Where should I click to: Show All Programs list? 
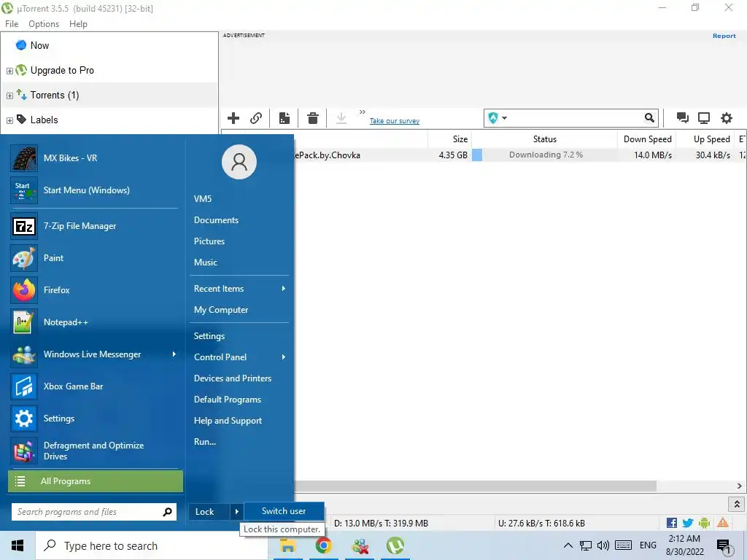coord(96,481)
